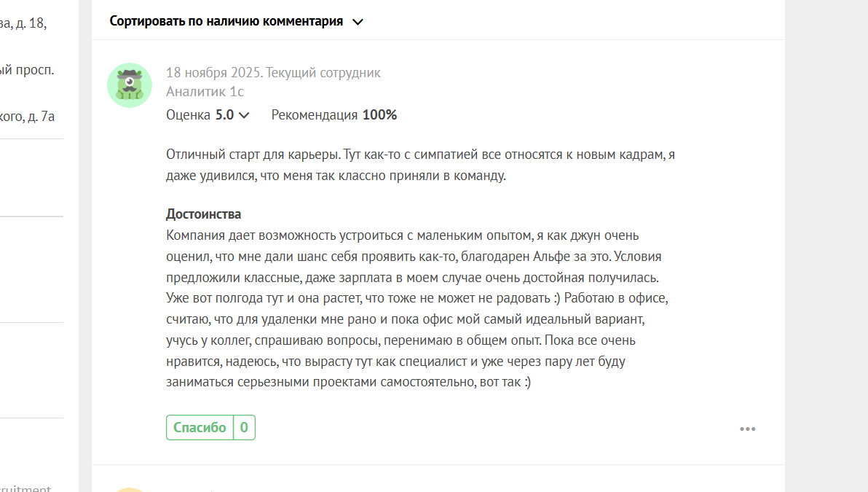Click the sort dropdown chevron arrow
This screenshot has width=868, height=492.
point(358,22)
